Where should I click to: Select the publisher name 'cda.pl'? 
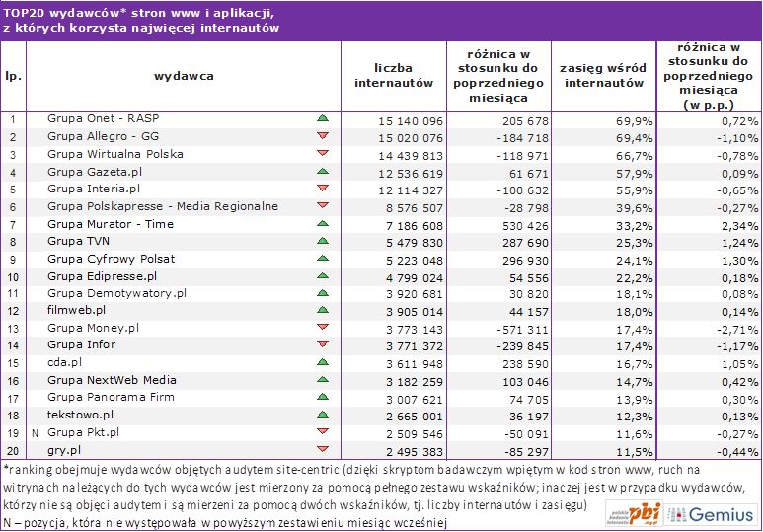click(x=64, y=362)
